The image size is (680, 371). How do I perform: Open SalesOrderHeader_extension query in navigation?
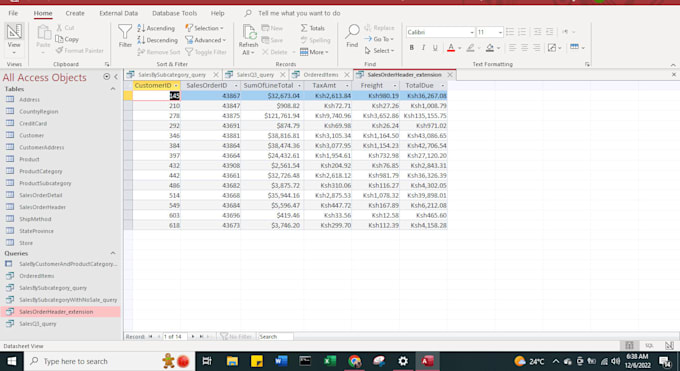pos(56,312)
